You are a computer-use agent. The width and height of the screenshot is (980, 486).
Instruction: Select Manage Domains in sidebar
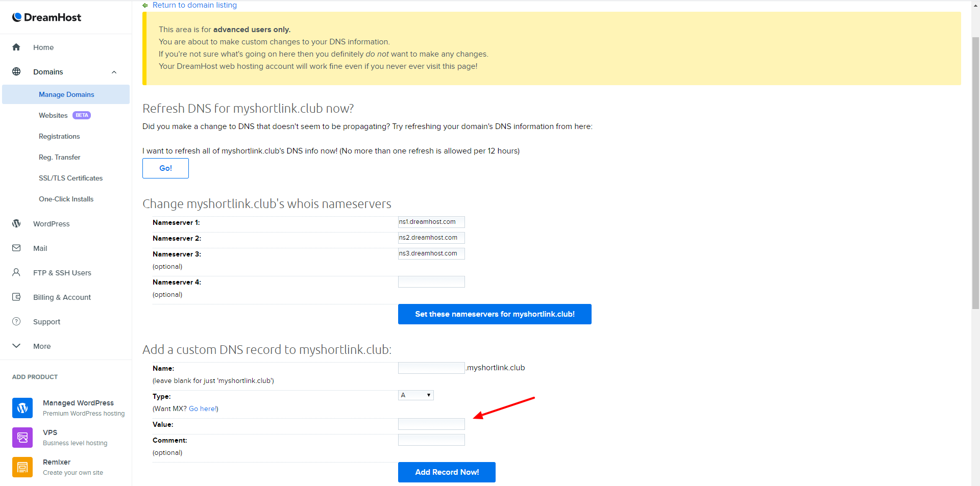coord(66,94)
